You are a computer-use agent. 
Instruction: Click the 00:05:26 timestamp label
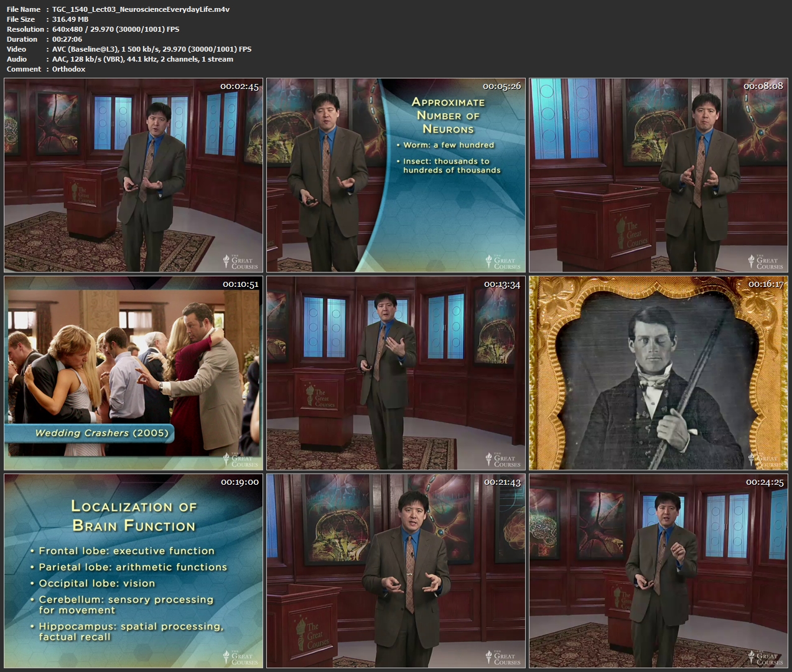click(x=501, y=86)
